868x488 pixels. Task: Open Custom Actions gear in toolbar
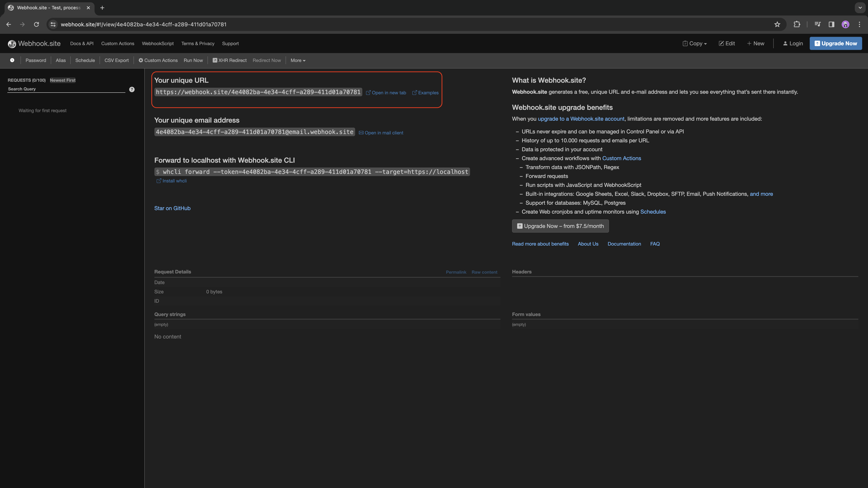coord(158,60)
